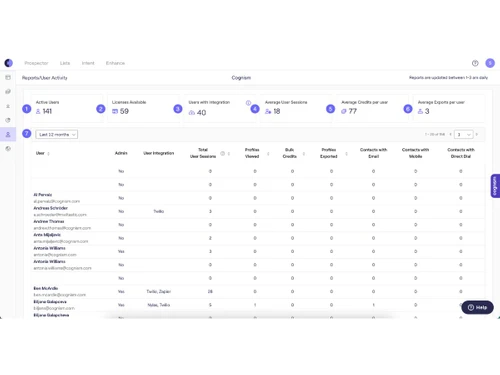This screenshot has width=500, height=375.
Task: Open the help question-mark icon in top bar
Action: pyautogui.click(x=475, y=63)
